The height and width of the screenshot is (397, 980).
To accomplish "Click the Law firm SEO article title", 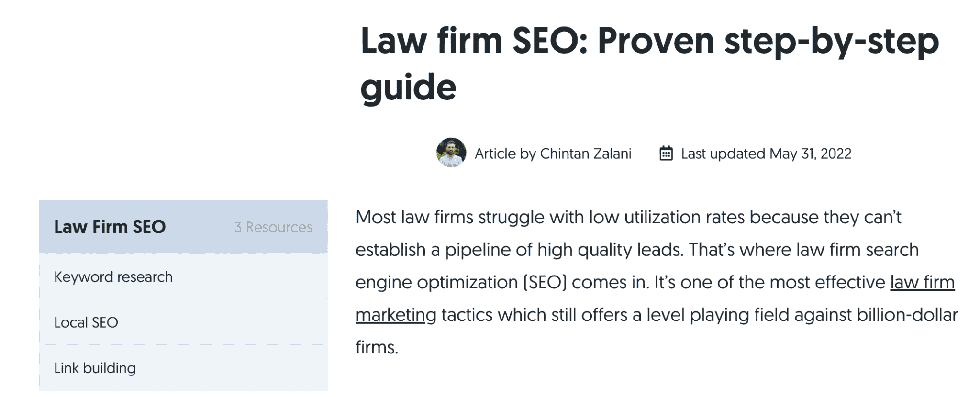I will tap(649, 64).
